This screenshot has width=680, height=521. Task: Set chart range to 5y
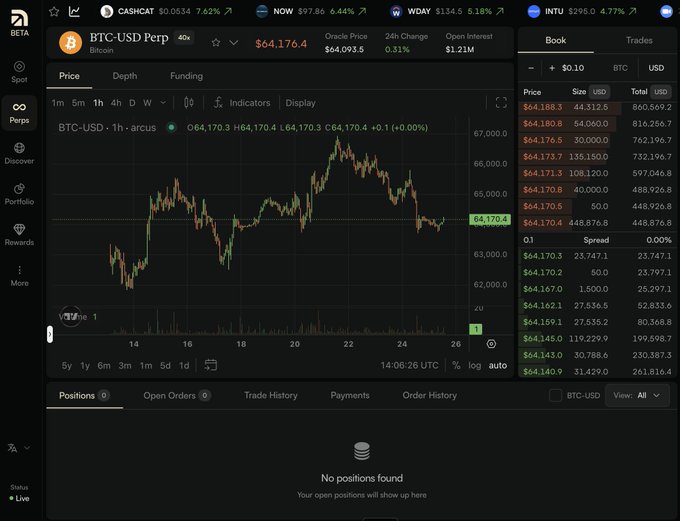click(x=67, y=365)
